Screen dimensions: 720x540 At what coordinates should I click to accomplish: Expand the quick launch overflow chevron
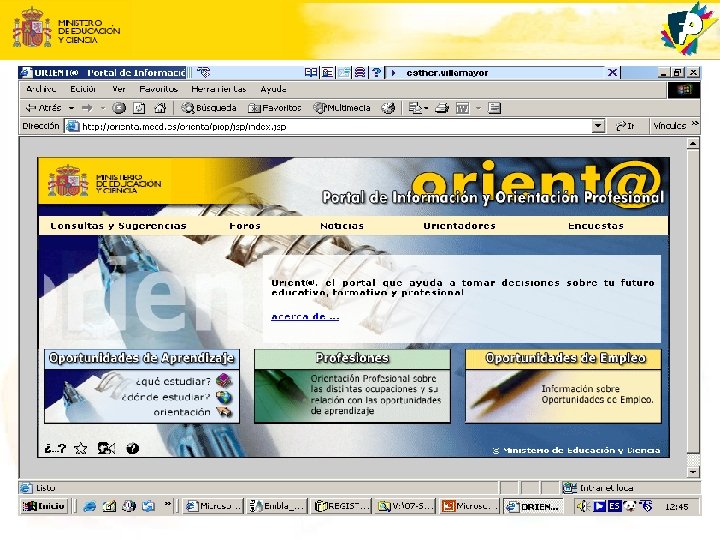pyautogui.click(x=168, y=504)
